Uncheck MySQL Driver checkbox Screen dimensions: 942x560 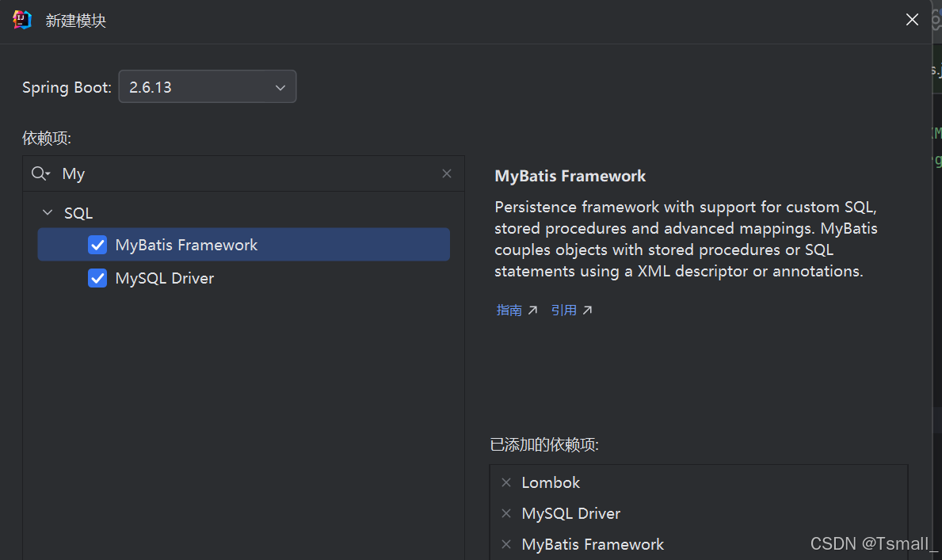(x=97, y=278)
